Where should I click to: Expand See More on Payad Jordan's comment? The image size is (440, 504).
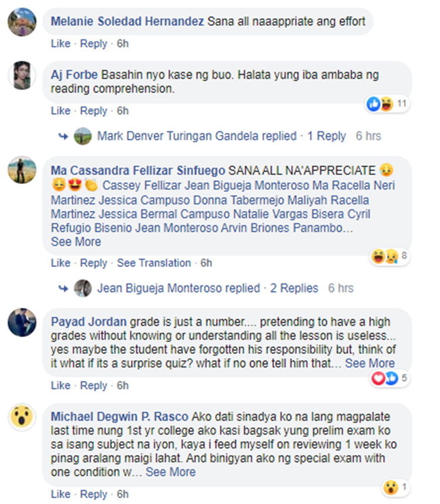pyautogui.click(x=370, y=363)
